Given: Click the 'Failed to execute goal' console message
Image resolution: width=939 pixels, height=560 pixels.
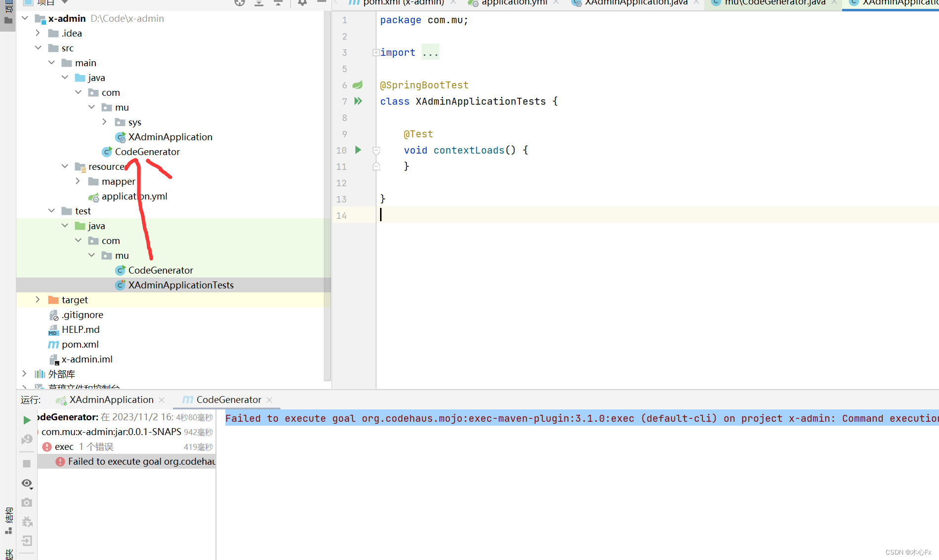Looking at the screenshot, I should tap(582, 418).
